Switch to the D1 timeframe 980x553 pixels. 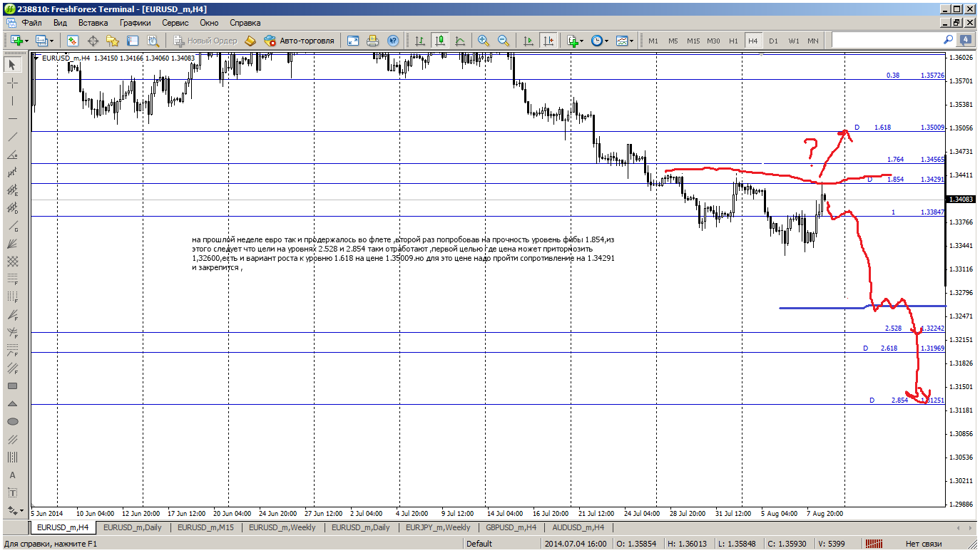(x=773, y=41)
